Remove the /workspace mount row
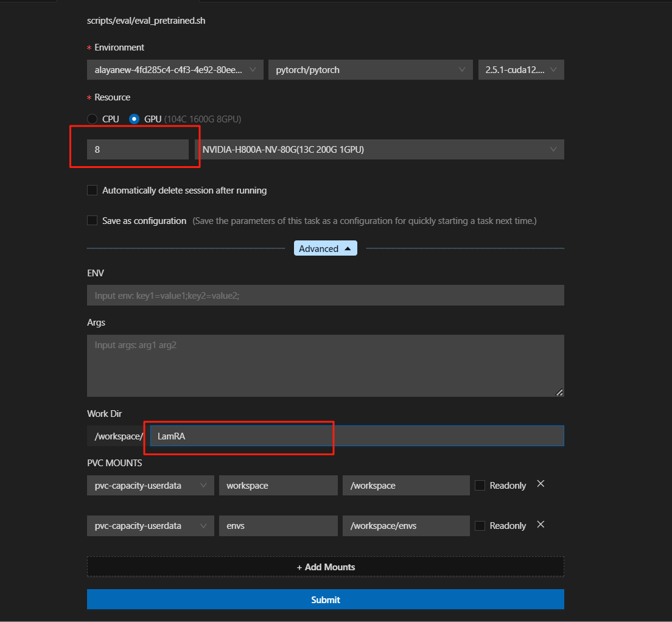This screenshot has width=672, height=622. point(540,484)
